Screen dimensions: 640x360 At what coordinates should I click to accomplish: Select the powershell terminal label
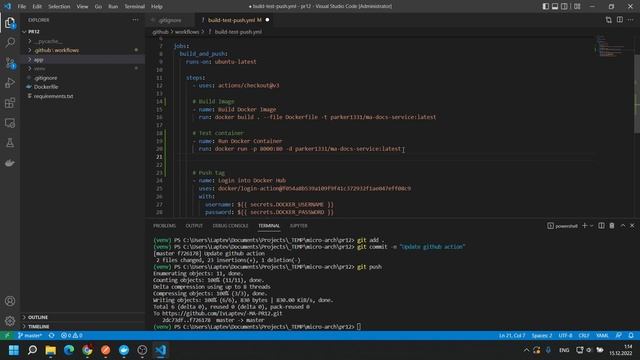(x=562, y=226)
